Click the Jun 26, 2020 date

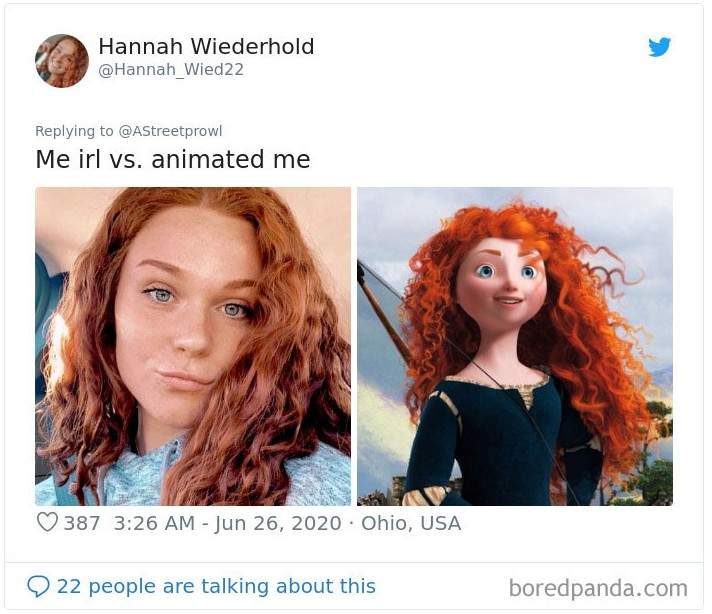(278, 524)
